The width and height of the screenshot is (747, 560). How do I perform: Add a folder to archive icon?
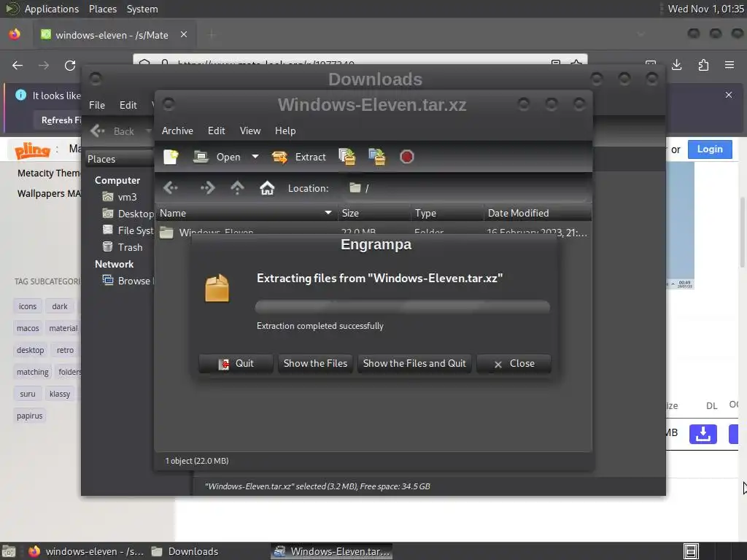377,157
